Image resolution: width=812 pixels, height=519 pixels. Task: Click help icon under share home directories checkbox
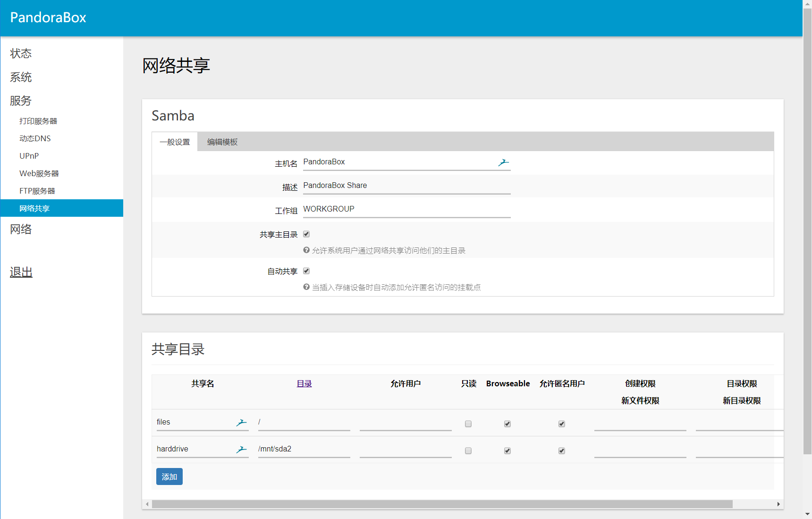306,250
